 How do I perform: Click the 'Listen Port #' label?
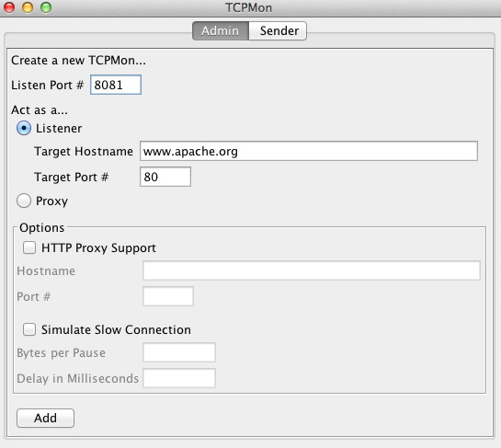pyautogui.click(x=47, y=85)
